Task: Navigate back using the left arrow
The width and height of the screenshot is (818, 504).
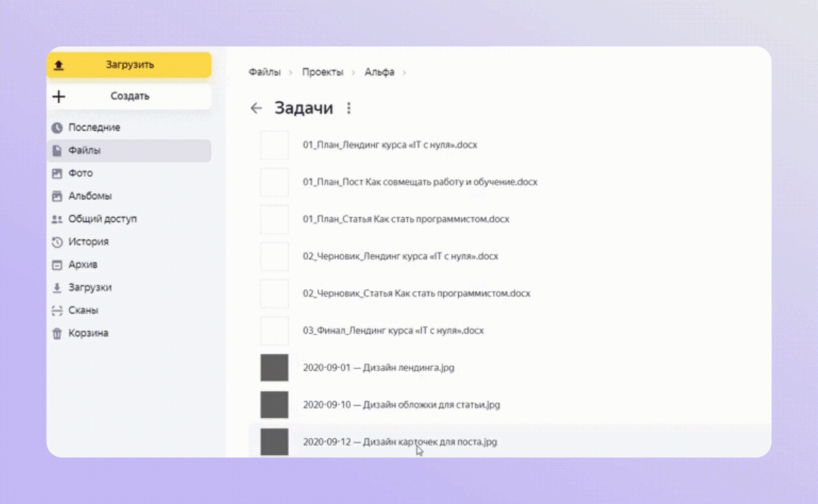Action: [256, 108]
